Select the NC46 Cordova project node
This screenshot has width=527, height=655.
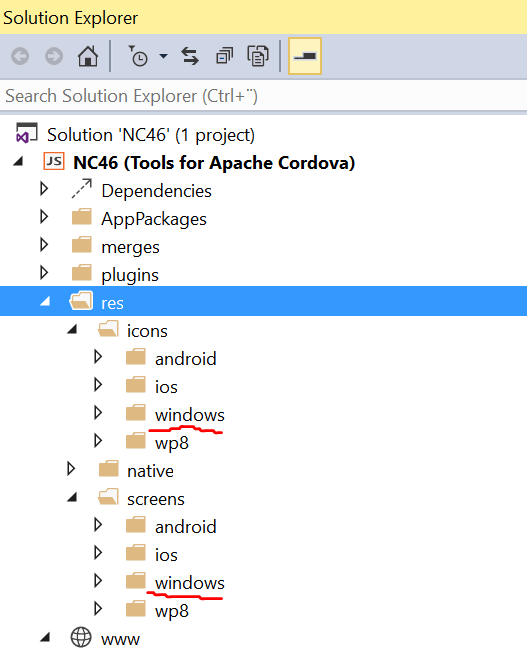click(214, 162)
